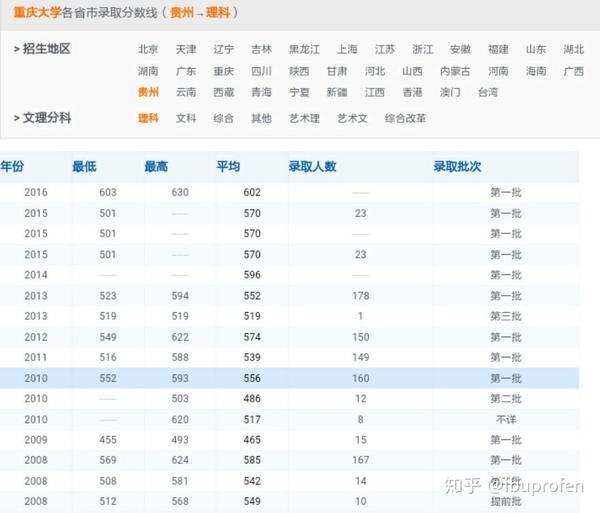Select 上海 region
This screenshot has width=600, height=513.
coord(347,49)
